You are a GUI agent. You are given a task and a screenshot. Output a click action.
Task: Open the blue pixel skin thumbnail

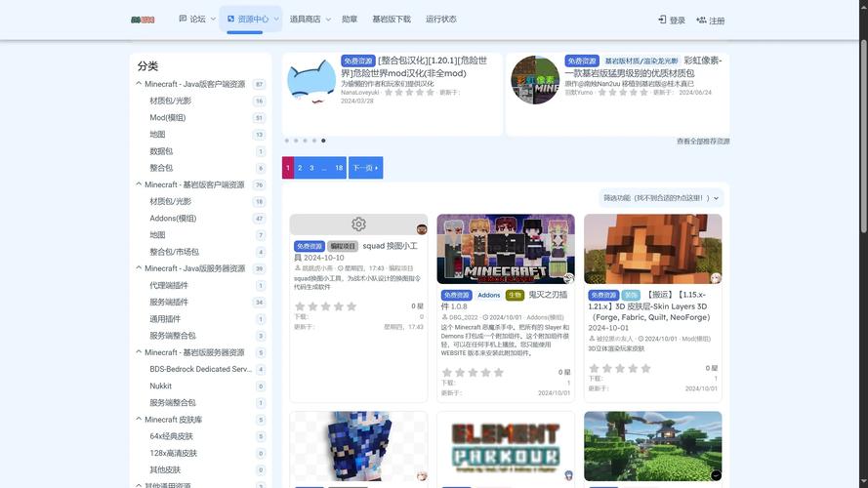(358, 446)
